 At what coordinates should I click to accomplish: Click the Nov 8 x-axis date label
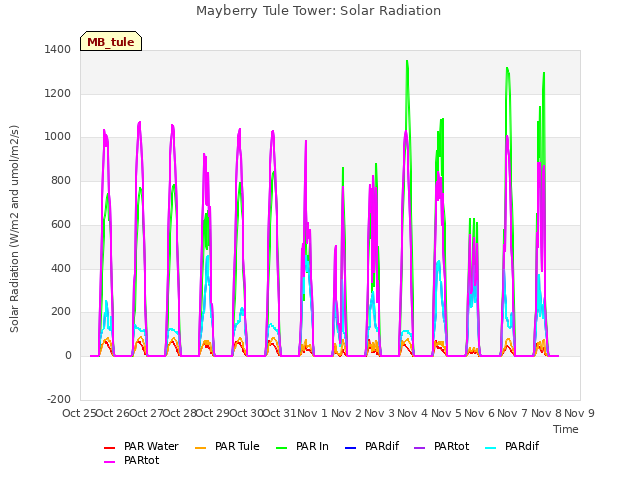pos(546,413)
